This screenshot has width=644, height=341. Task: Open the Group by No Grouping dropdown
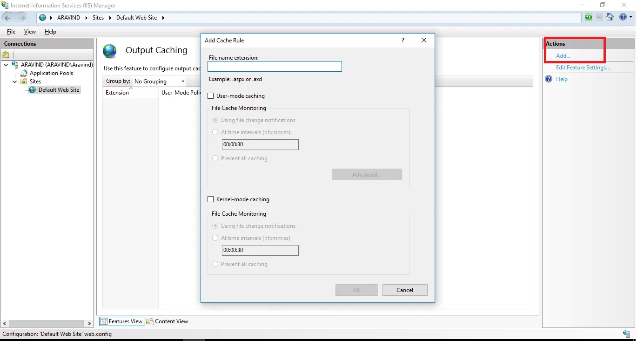click(160, 82)
